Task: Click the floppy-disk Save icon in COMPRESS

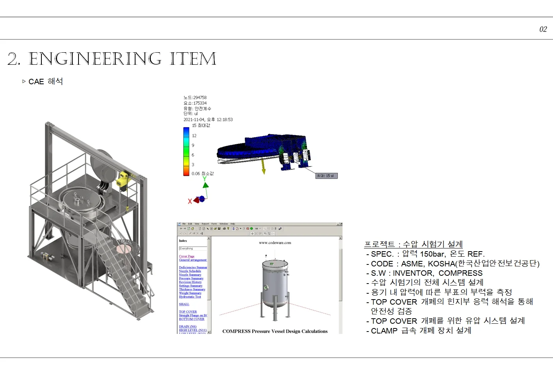Action: pyautogui.click(x=219, y=229)
